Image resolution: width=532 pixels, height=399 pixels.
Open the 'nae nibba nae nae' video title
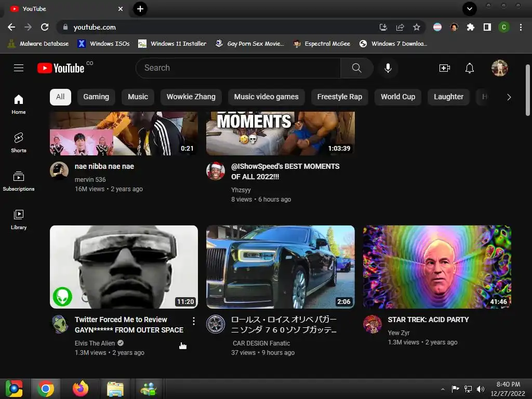point(104,166)
